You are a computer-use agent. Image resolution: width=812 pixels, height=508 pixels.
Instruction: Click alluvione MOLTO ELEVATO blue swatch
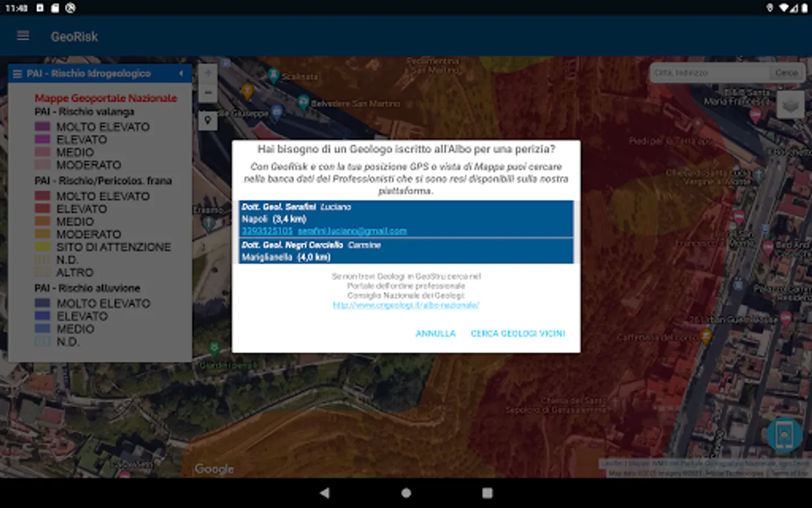click(43, 304)
